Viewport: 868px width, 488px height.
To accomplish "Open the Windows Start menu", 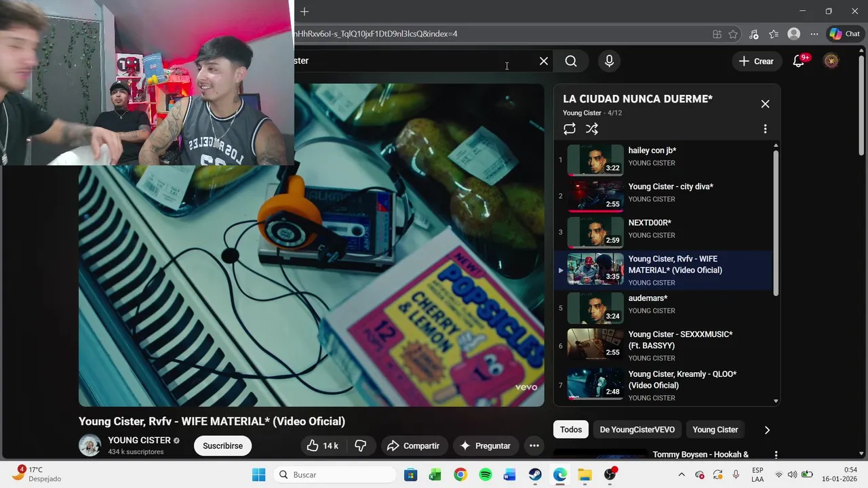I will click(x=258, y=474).
